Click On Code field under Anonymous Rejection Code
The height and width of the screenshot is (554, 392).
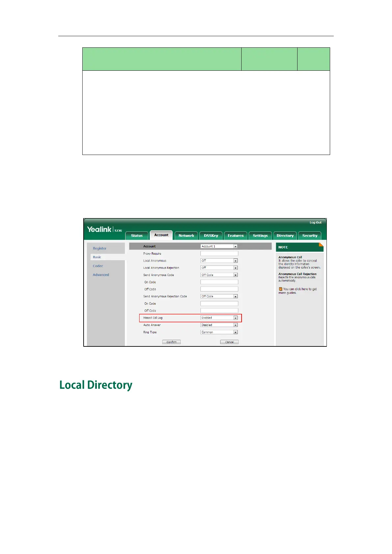(219, 304)
